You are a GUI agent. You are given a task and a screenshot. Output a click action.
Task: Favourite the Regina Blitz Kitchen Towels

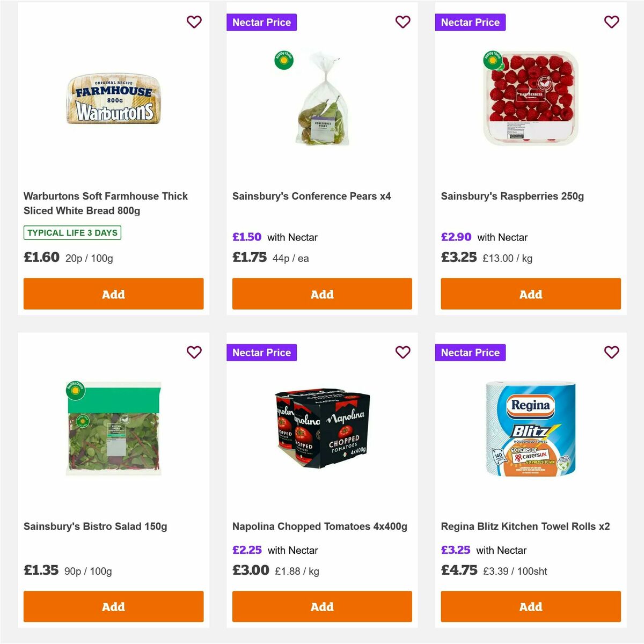611,352
